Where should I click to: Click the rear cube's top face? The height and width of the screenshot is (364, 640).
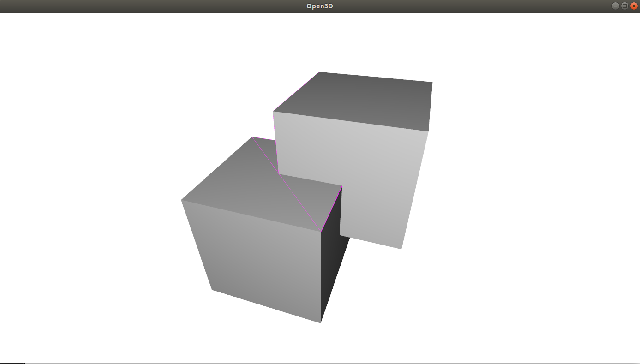click(358, 101)
